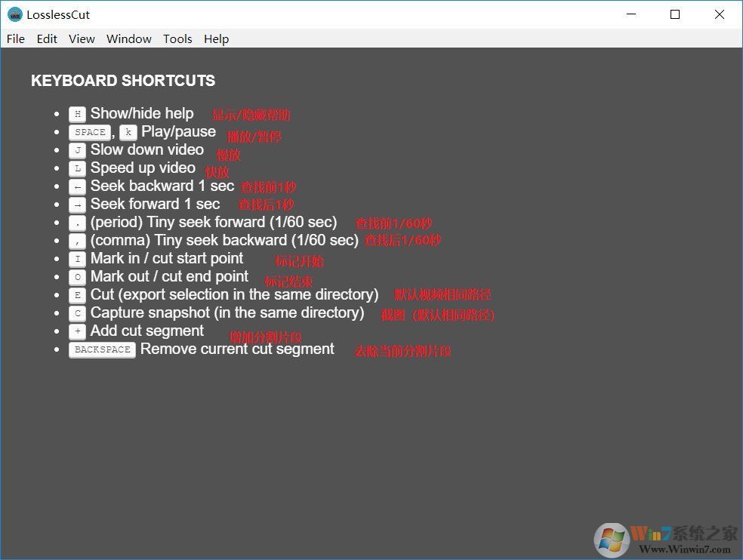Click the LosslessCut logo in the title bar
This screenshot has height=560, width=743.
(x=15, y=14)
